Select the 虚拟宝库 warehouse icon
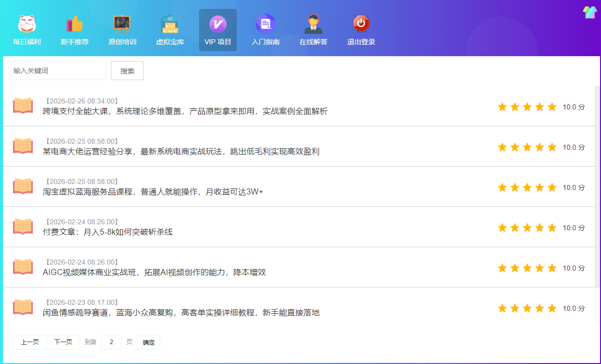The image size is (601, 364). point(170,24)
